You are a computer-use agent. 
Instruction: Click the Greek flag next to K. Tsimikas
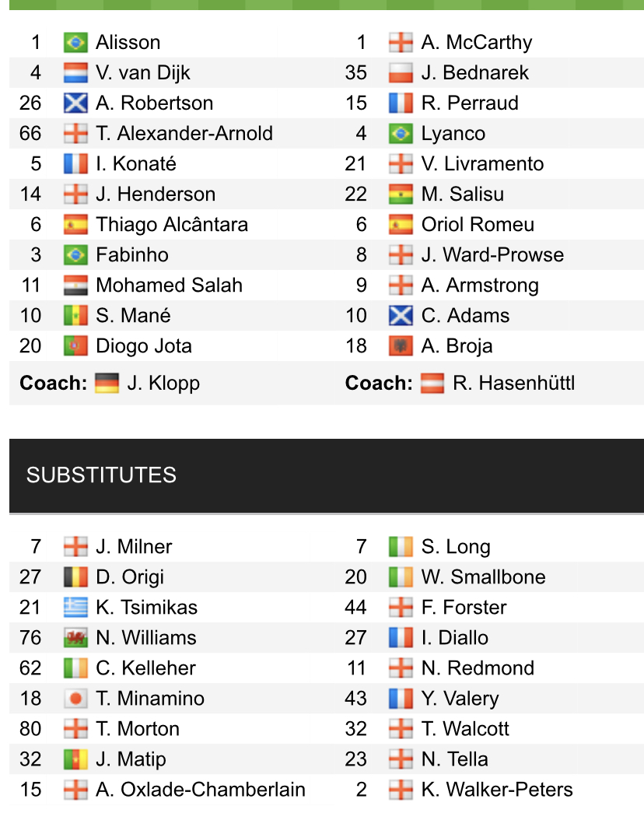75,608
